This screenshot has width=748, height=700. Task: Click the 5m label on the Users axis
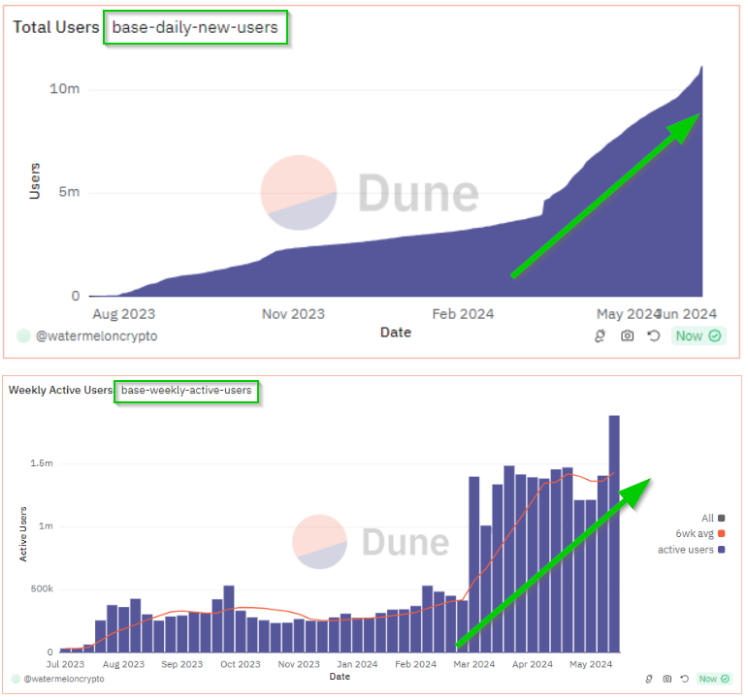69,192
